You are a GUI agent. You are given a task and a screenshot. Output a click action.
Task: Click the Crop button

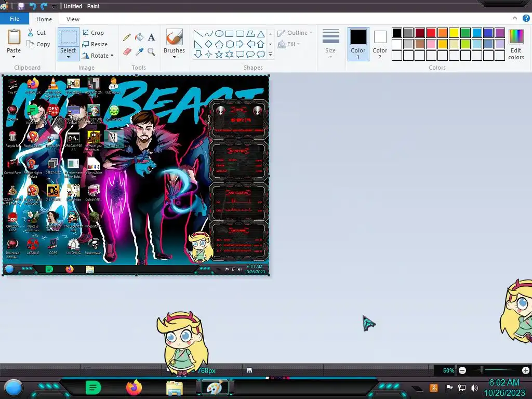[x=93, y=33]
